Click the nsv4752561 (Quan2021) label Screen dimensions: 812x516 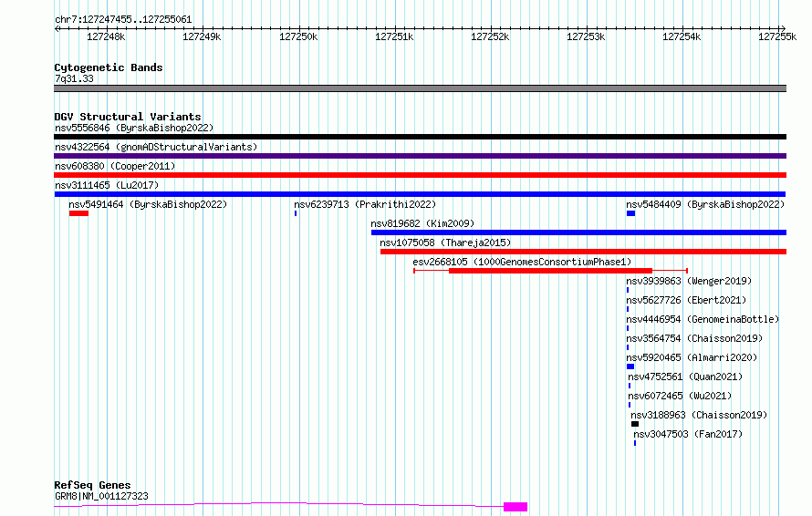(685, 377)
